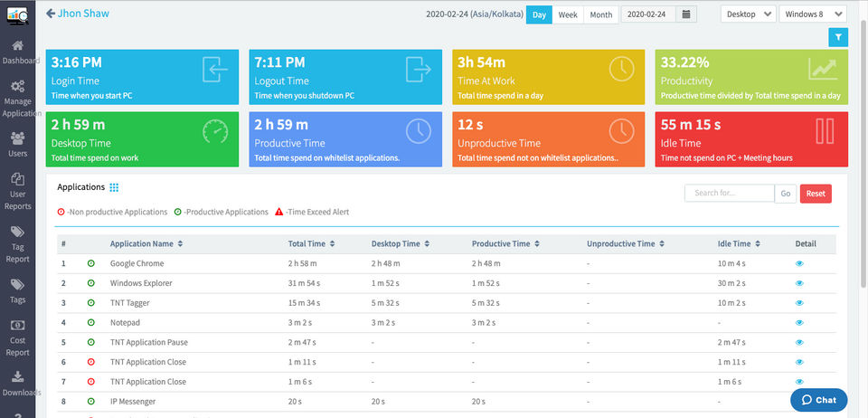Click Google Chrome total time 2 h 58 m
868x418 pixels.
pyautogui.click(x=302, y=263)
